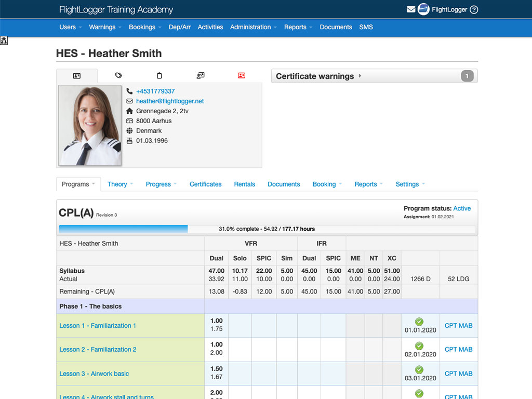Open the envelope messages icon in header
The width and height of the screenshot is (532, 399).
tap(411, 9)
